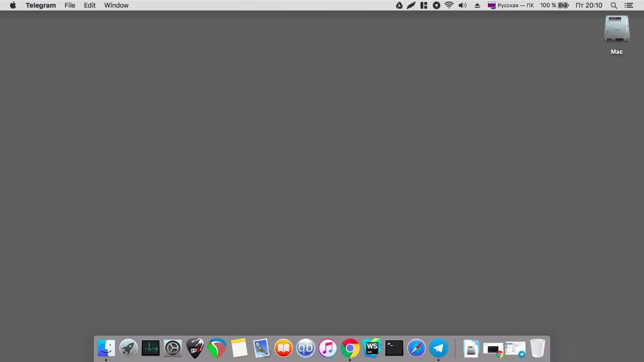
Task: Open qBittorrent in the Dock
Action: point(305,348)
